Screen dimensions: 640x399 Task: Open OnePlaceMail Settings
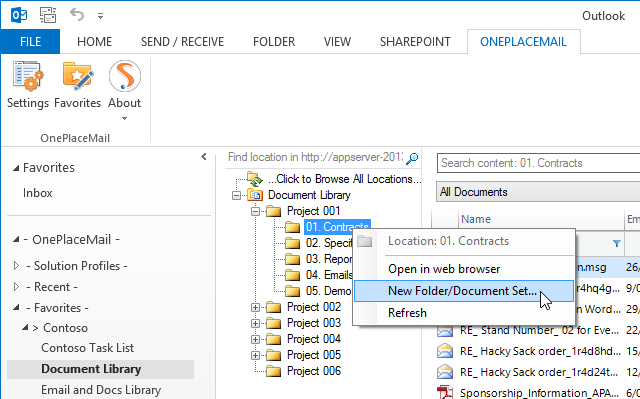28,85
